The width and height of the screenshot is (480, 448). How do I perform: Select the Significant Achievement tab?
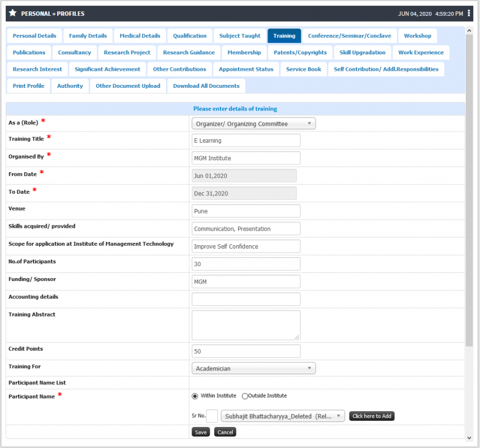(x=108, y=69)
